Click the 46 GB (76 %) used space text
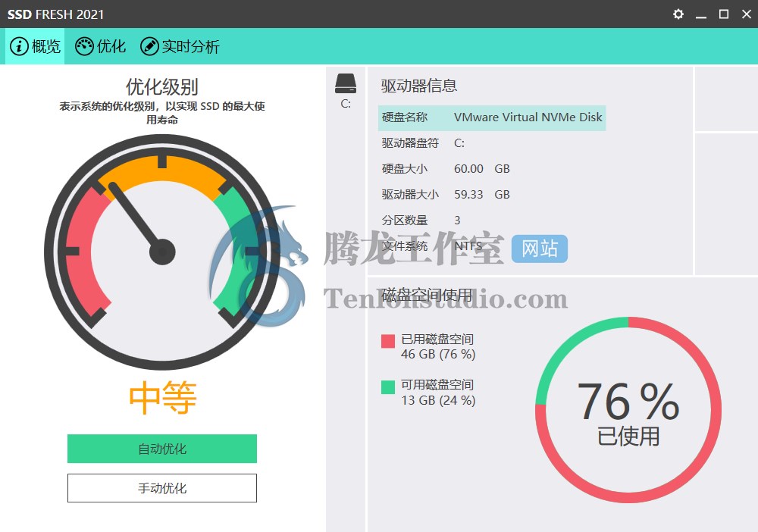The width and height of the screenshot is (758, 532). 438,354
